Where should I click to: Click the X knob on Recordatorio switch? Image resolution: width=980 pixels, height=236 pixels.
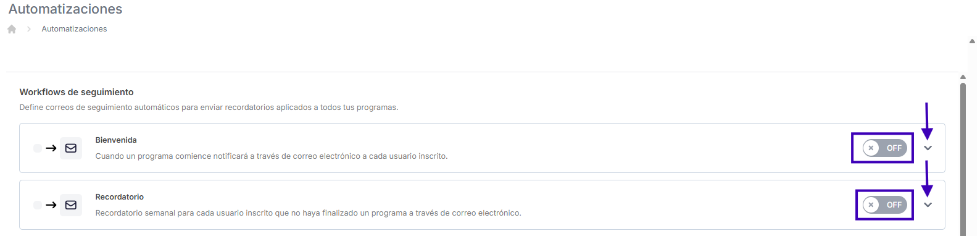pos(871,205)
